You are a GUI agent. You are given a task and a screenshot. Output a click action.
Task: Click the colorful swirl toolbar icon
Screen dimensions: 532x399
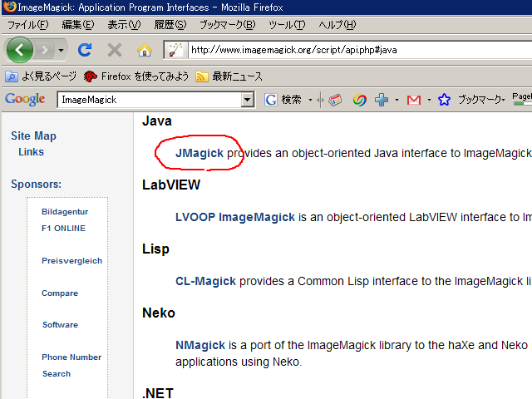[x=360, y=100]
